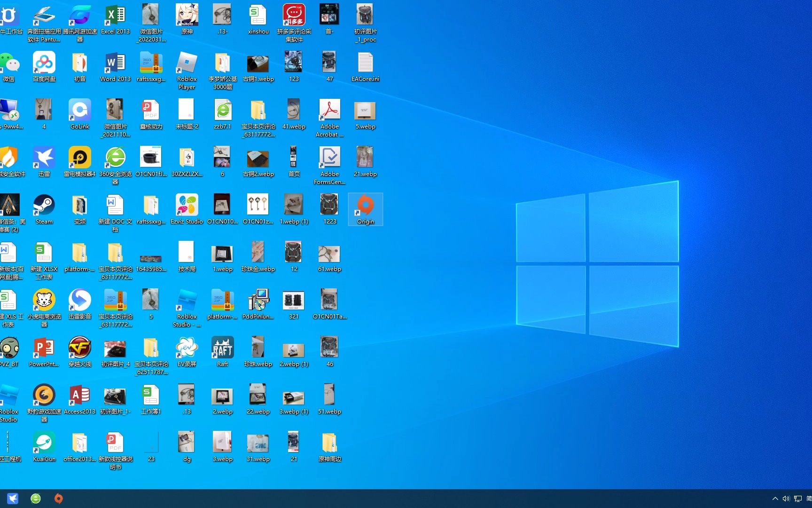Image resolution: width=812 pixels, height=508 pixels.
Task: Select the 野豹游戏加速器 icon
Action: (x=44, y=403)
